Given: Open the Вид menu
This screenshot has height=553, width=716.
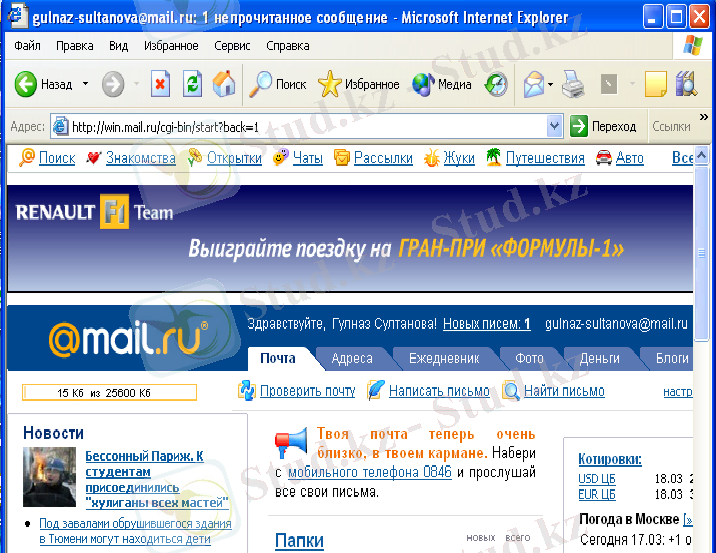Looking at the screenshot, I should [118, 46].
